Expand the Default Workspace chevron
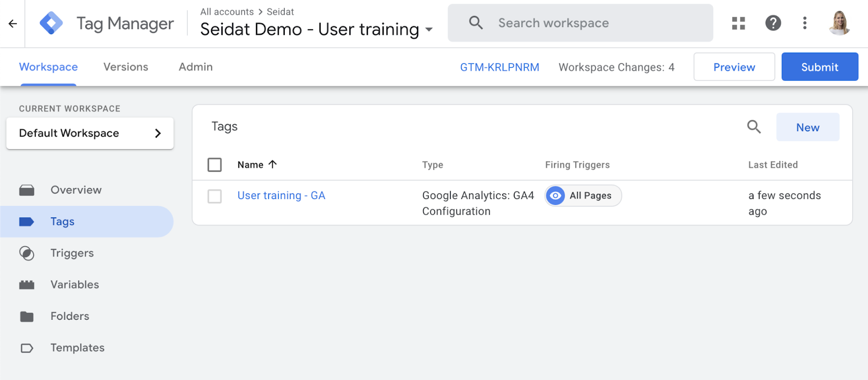Viewport: 868px width, 380px height. point(158,133)
